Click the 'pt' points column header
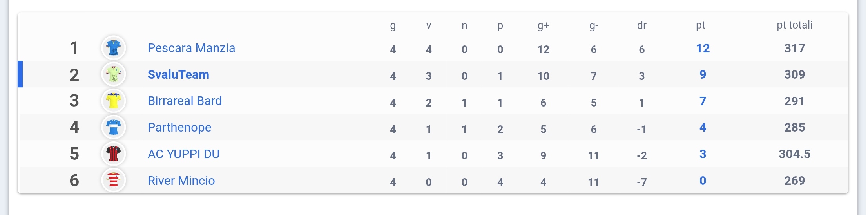 pos(701,26)
